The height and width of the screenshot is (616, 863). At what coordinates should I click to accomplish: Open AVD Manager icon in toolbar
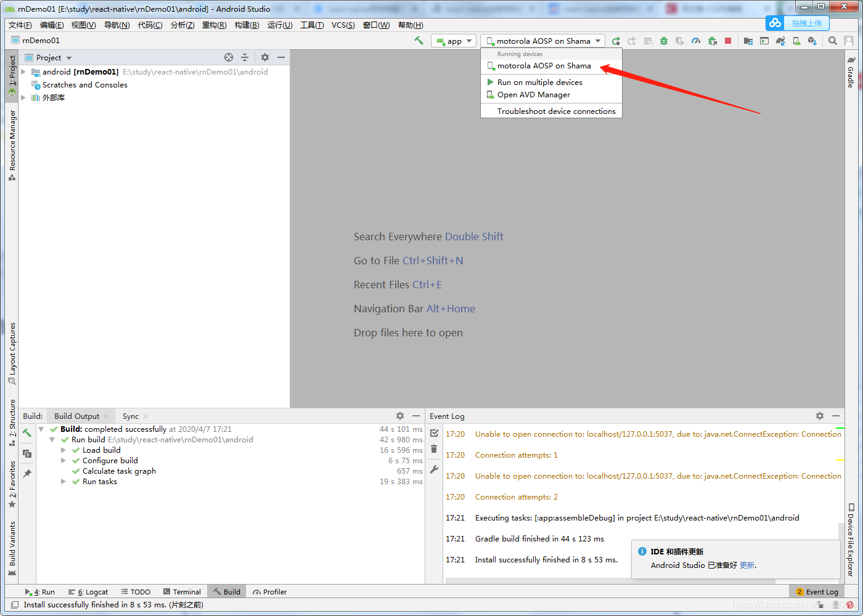tap(796, 41)
